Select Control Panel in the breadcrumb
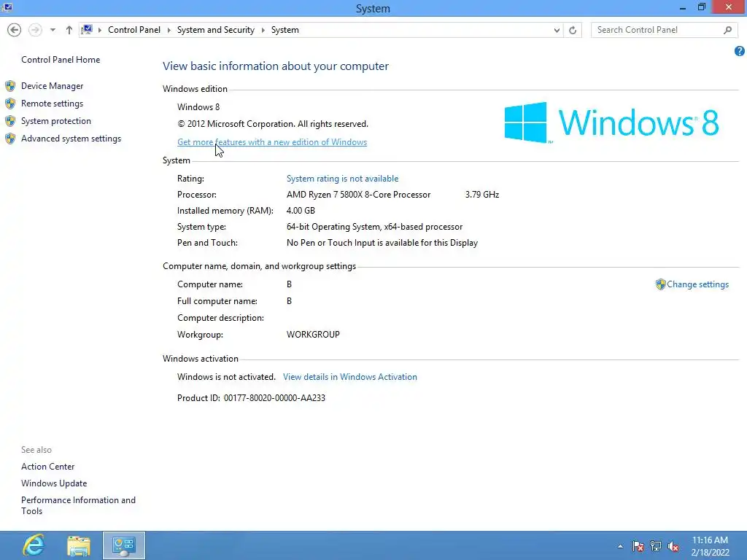This screenshot has width=747, height=560. (134, 30)
